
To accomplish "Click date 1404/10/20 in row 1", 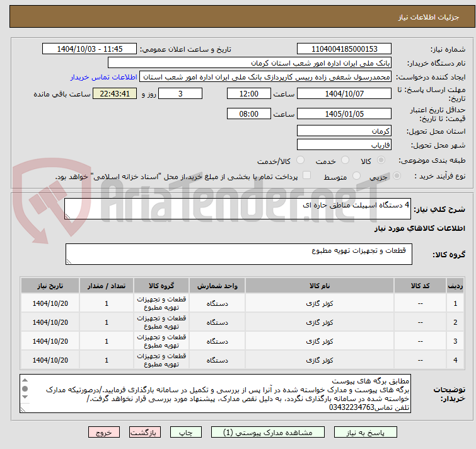I will pyautogui.click(x=50, y=303).
